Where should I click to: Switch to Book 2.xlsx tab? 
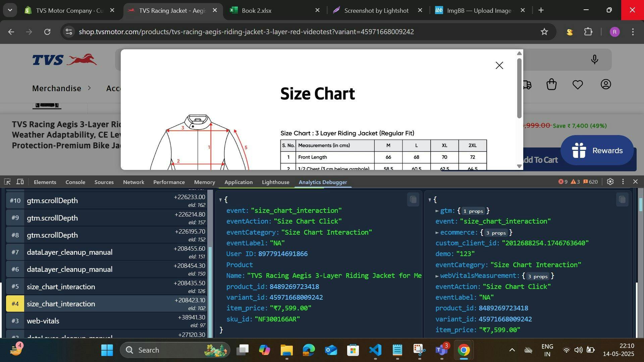(275, 11)
